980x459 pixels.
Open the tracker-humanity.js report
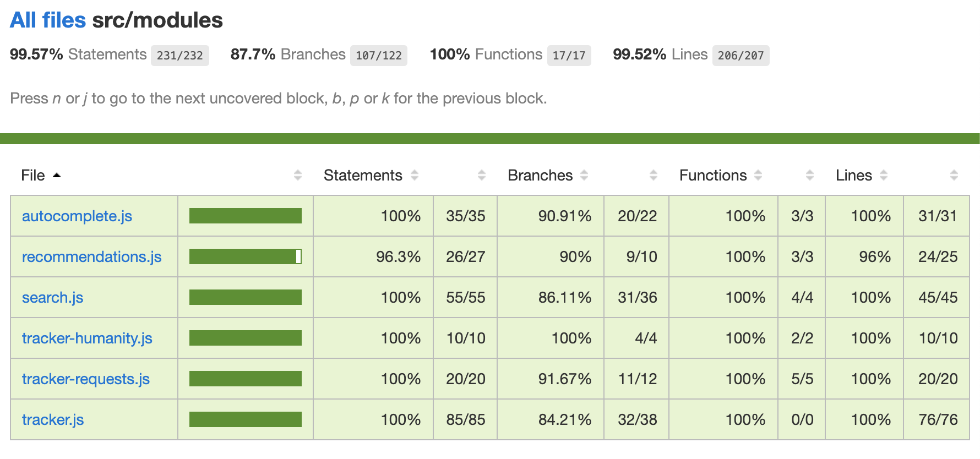pos(87,338)
